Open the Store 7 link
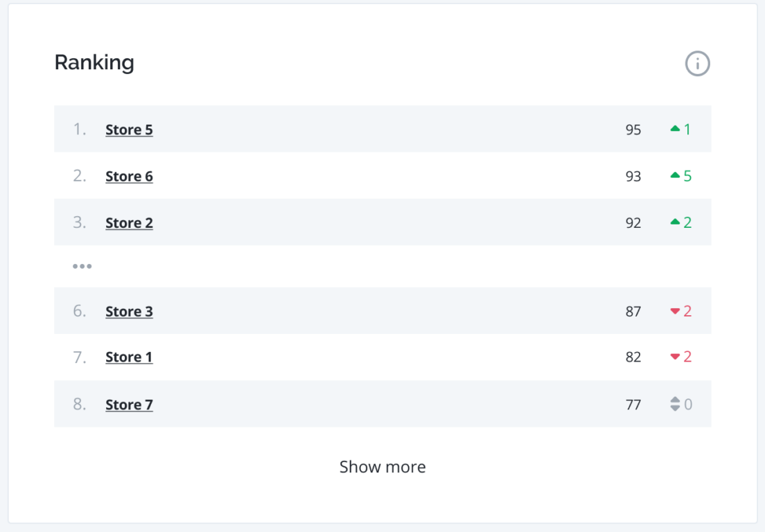Viewport: 765px width, 532px height. point(130,405)
